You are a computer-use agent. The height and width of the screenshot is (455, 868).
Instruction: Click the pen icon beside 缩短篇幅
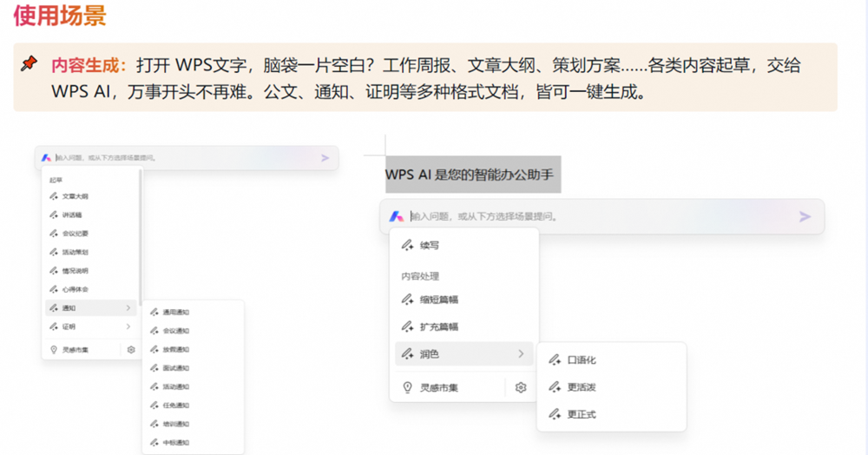pyautogui.click(x=407, y=300)
